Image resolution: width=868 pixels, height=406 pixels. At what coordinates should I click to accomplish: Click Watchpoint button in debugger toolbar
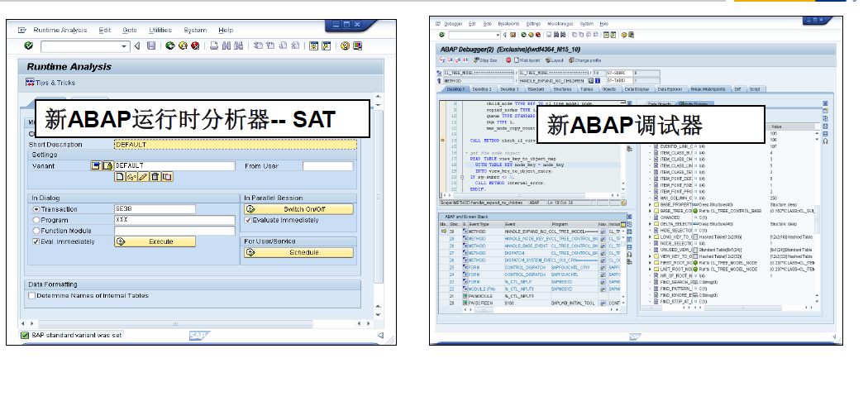click(527, 60)
